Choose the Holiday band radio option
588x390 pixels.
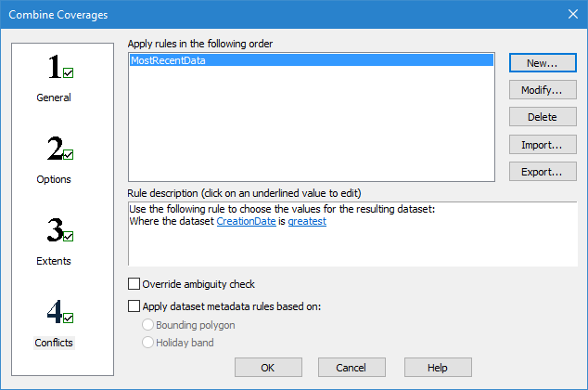tap(147, 343)
